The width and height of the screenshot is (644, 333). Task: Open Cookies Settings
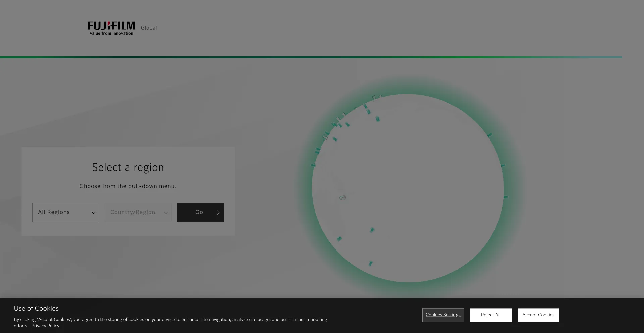(x=443, y=315)
